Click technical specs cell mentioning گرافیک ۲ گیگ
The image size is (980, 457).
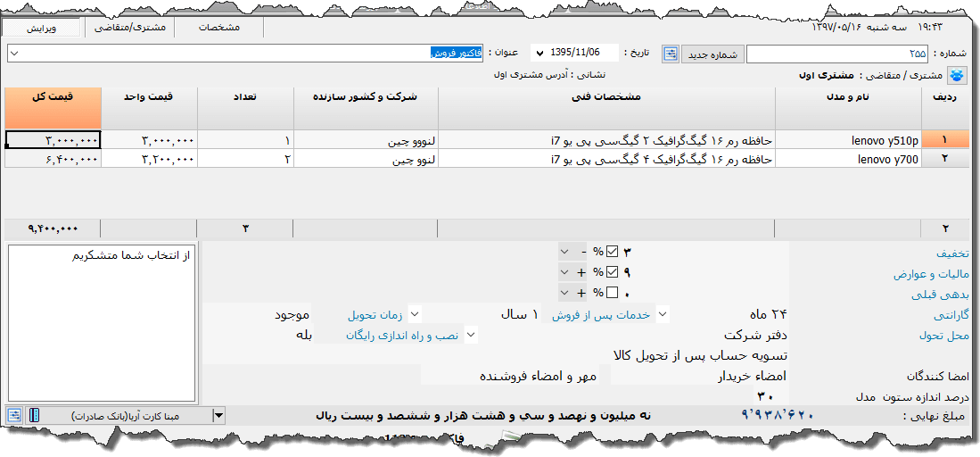click(607, 139)
